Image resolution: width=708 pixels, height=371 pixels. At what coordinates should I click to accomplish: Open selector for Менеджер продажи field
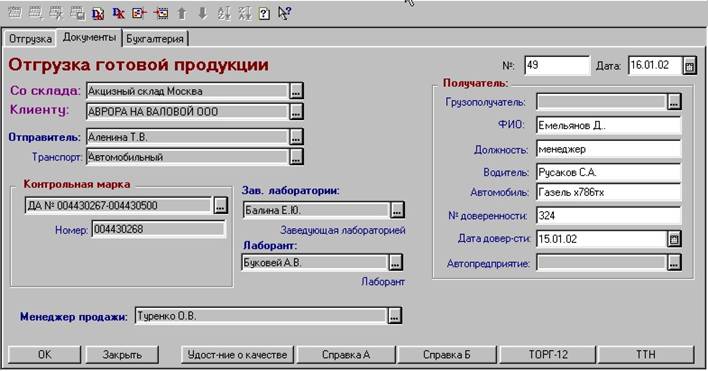394,316
